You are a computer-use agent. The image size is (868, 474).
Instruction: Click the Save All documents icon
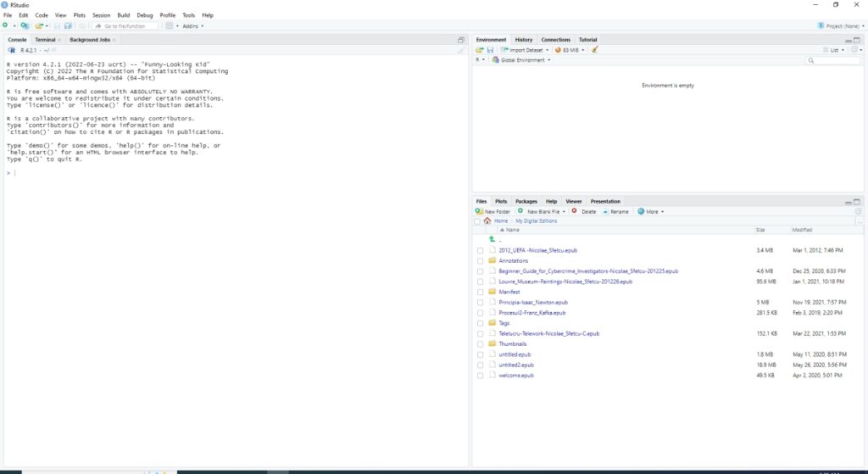tap(68, 25)
